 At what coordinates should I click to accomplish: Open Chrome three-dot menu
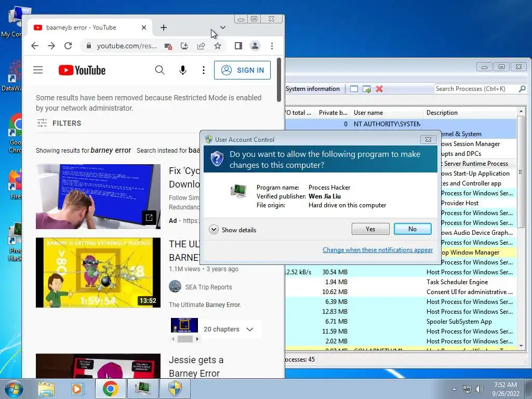272,46
